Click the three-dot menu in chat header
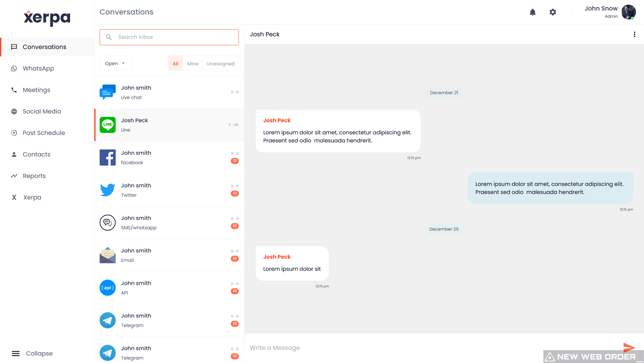644x363 pixels. point(634,34)
